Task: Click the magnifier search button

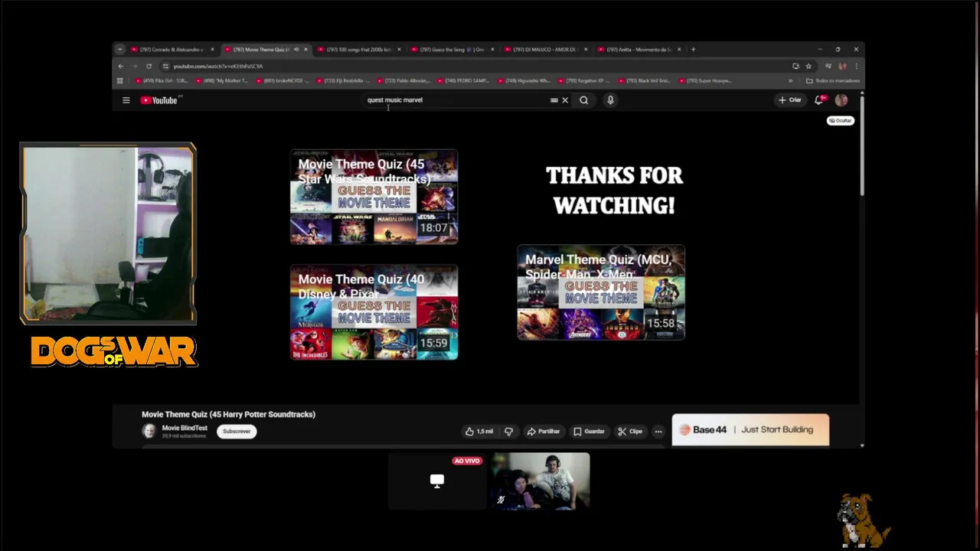Action: [x=583, y=99]
